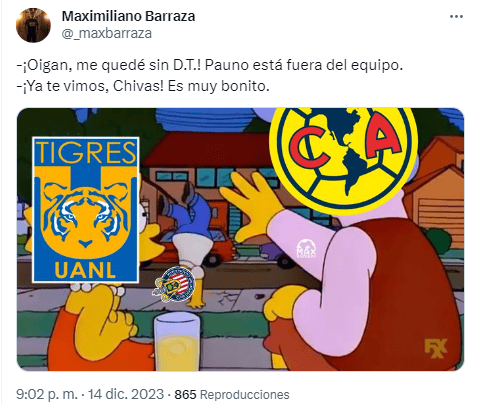Screen dimensions: 477x405
Task: Click the @_maxbarraza handle
Action: 107,33
